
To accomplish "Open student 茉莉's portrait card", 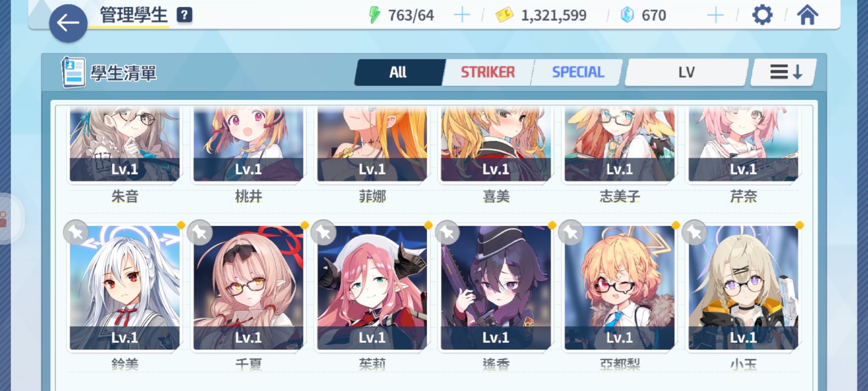I will coord(372,288).
